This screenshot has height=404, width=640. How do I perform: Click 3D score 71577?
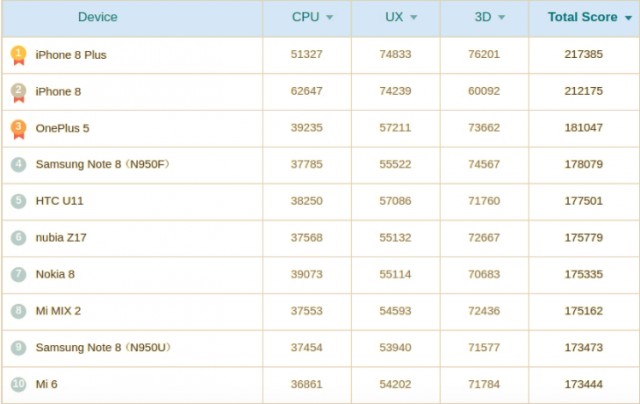[484, 348]
